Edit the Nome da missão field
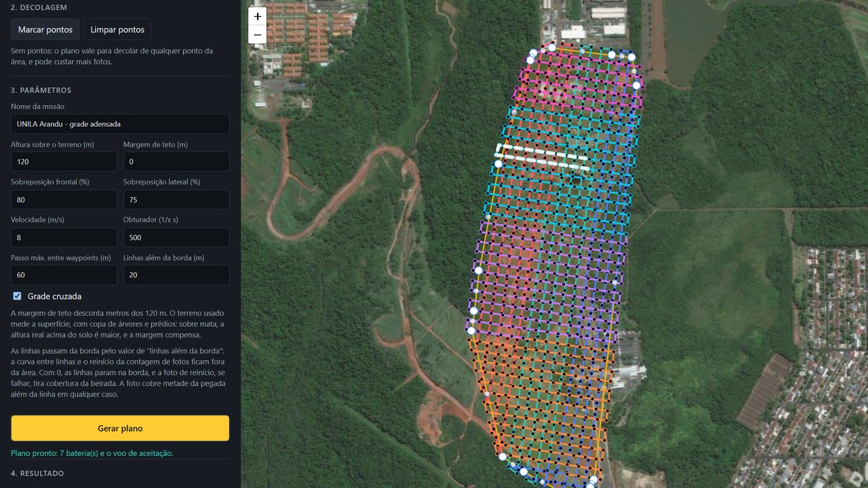Viewport: 868px width, 488px height. click(x=120, y=124)
